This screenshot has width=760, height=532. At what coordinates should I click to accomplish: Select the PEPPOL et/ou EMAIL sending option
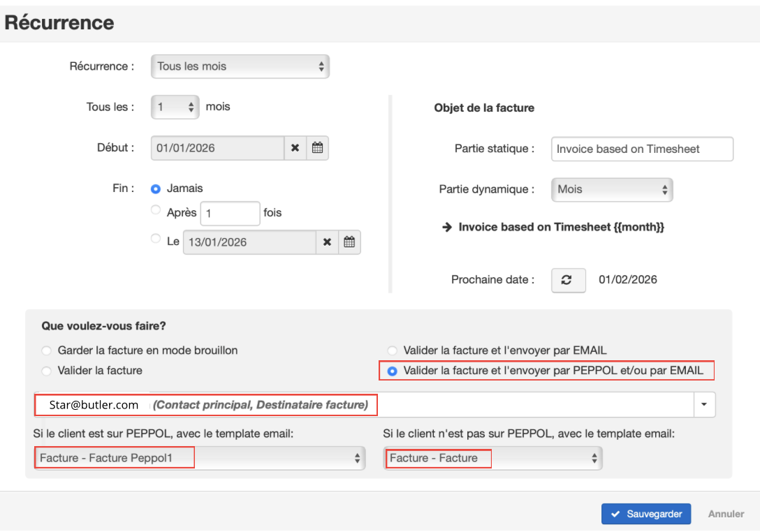tap(392, 371)
